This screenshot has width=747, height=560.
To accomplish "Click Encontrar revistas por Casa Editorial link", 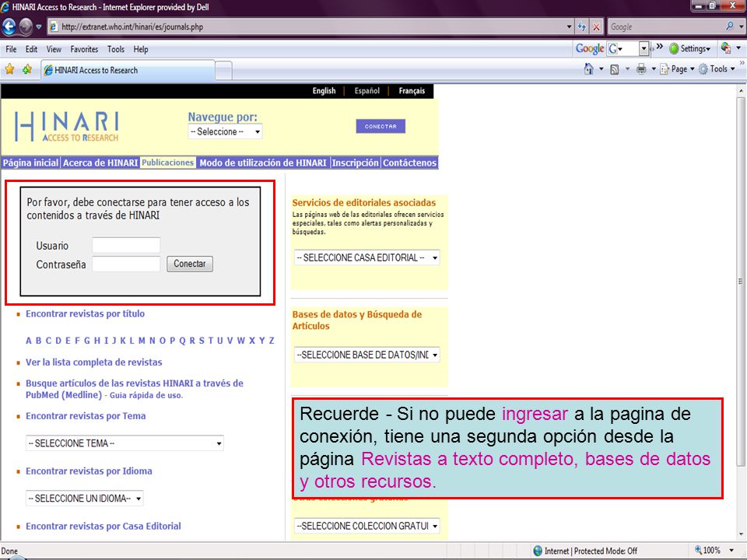I will pos(103,527).
